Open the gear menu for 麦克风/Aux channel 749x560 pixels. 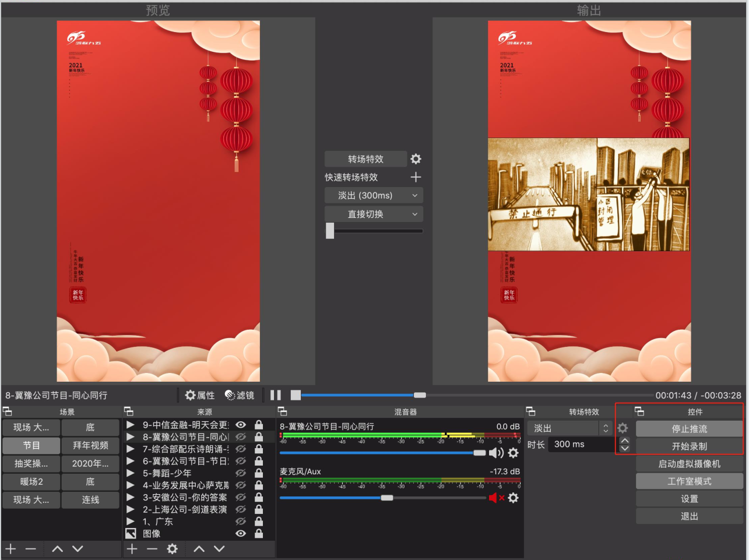514,498
